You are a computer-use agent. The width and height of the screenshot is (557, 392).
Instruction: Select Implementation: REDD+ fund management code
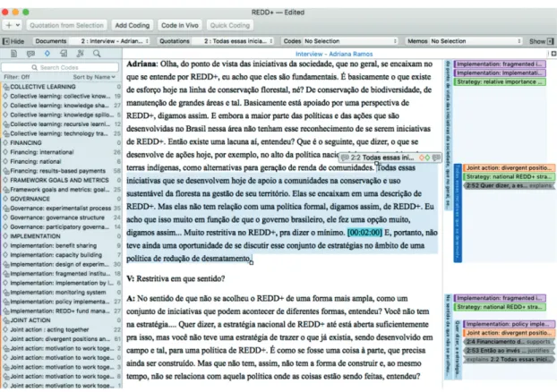[61, 311]
